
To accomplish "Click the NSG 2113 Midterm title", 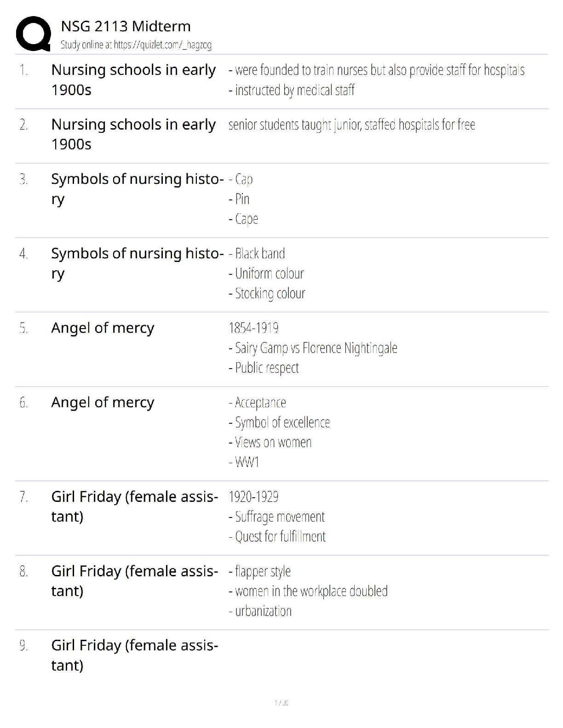I will (x=126, y=26).
